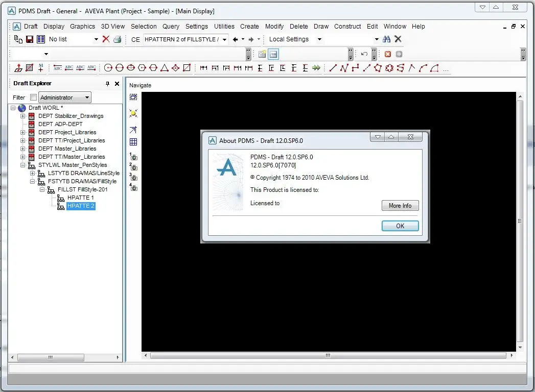This screenshot has height=392, width=535.
Task: Toggle the Filter checkbox in Draft Explorer
Action: tap(33, 97)
